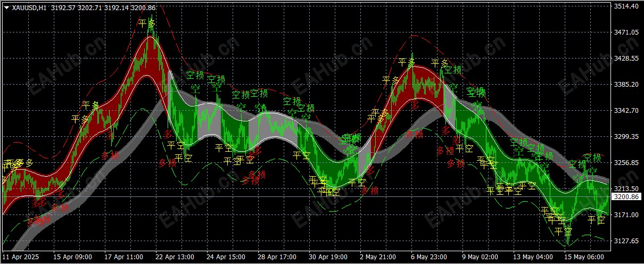Click time axis label 9 May 02:00
Image resolution: width=644 pixels, height=264 pixels.
tap(481, 257)
